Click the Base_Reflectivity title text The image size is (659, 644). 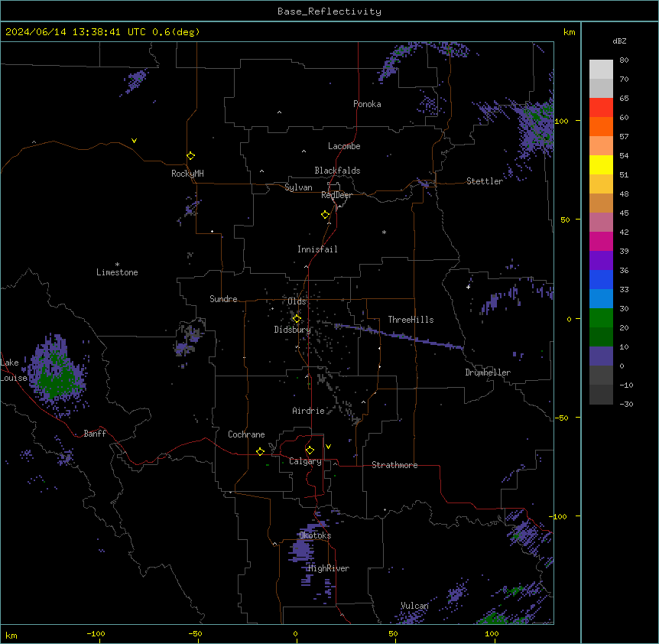pyautogui.click(x=329, y=11)
